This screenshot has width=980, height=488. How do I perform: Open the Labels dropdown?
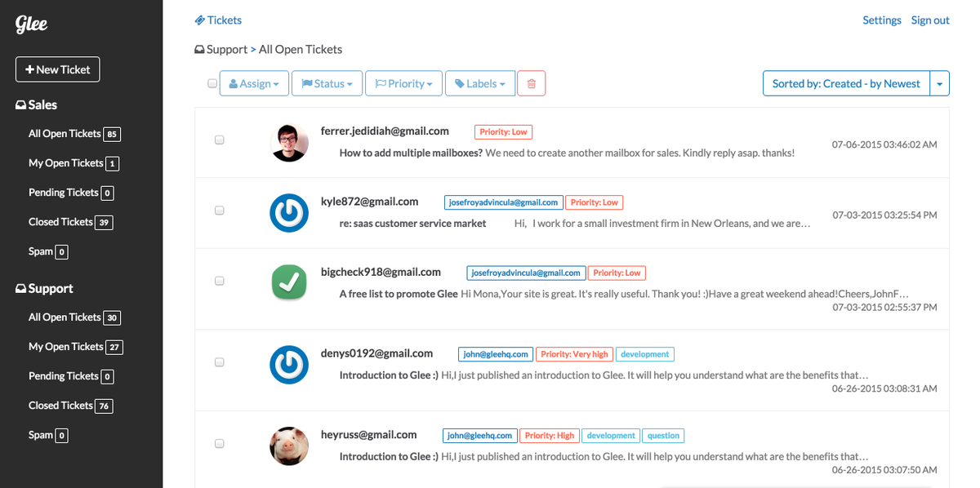click(480, 83)
